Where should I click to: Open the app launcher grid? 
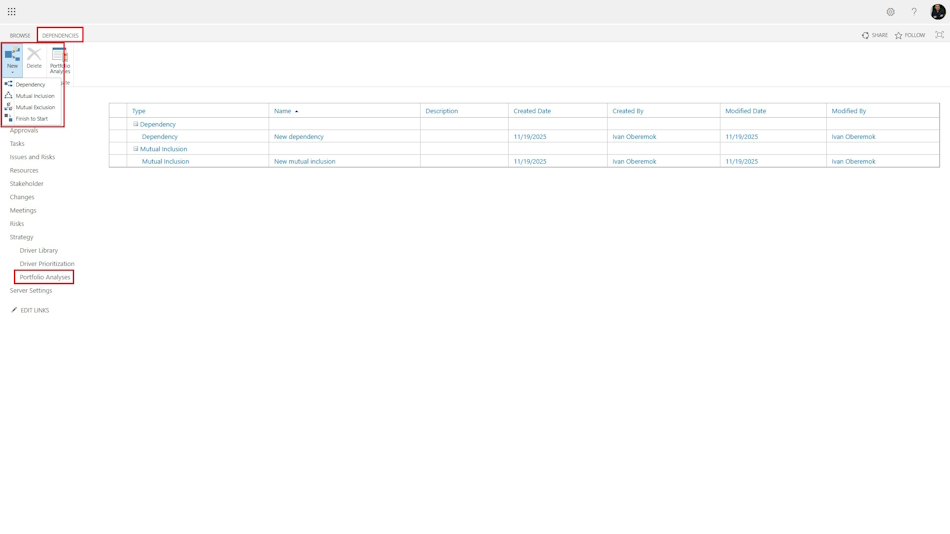click(x=12, y=12)
